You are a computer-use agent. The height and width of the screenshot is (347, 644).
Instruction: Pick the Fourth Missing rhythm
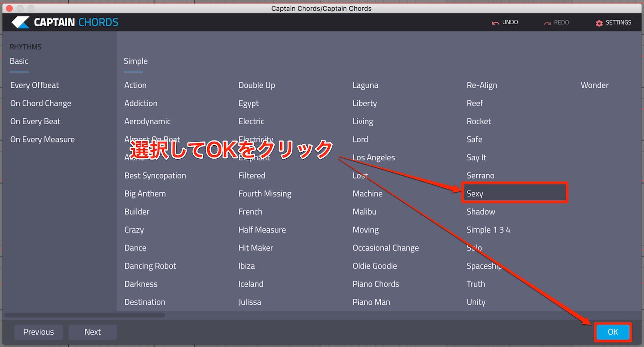(x=265, y=194)
